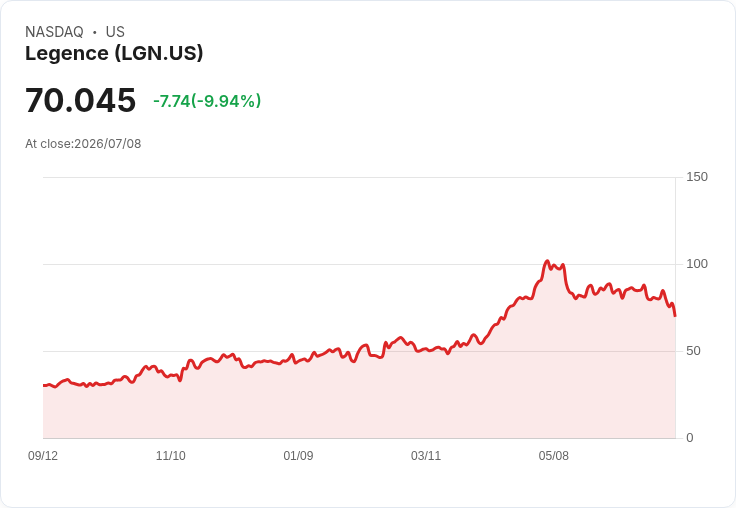
Task: Click the chart peak above 100
Action: tap(547, 261)
